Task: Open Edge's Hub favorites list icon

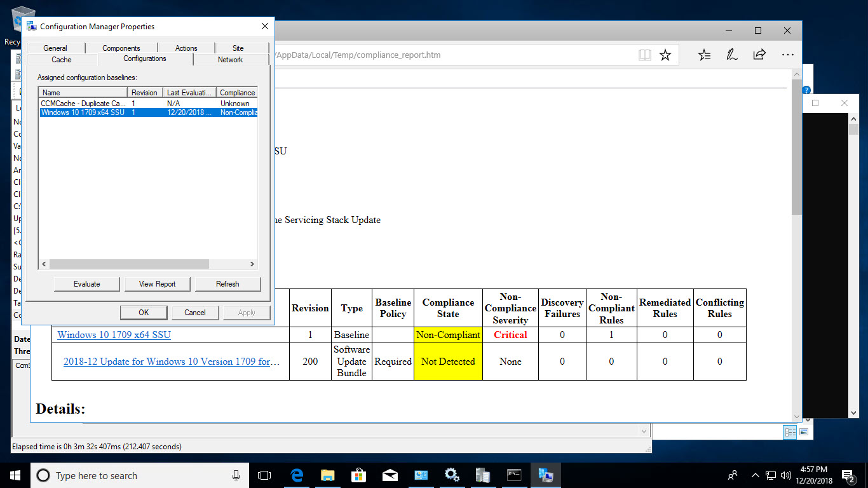Action: pyautogui.click(x=704, y=55)
